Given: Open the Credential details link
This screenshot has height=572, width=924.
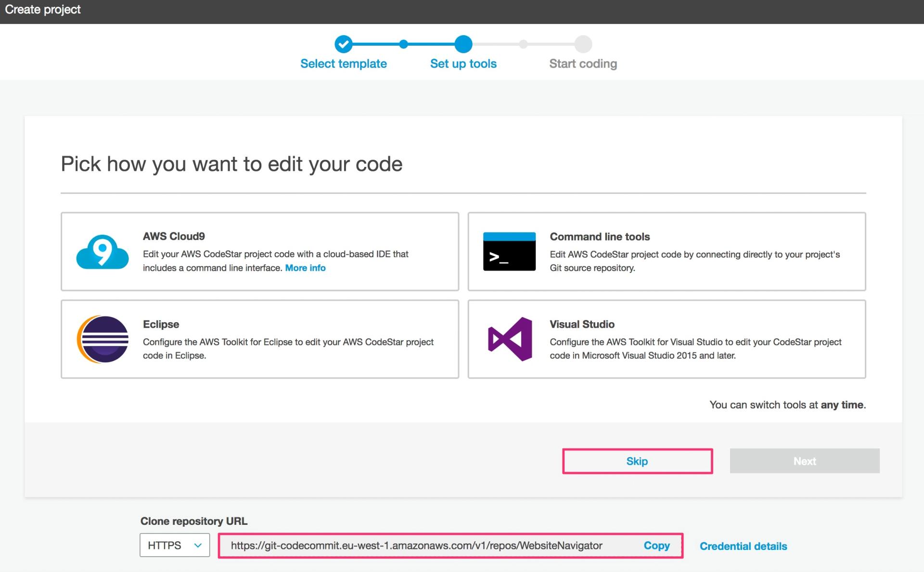Looking at the screenshot, I should coord(743,546).
